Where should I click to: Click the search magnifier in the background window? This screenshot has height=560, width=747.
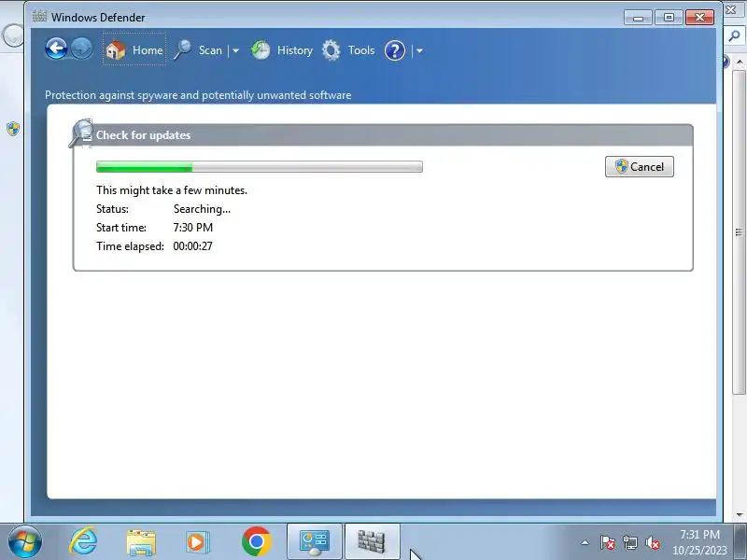pyautogui.click(x=735, y=36)
